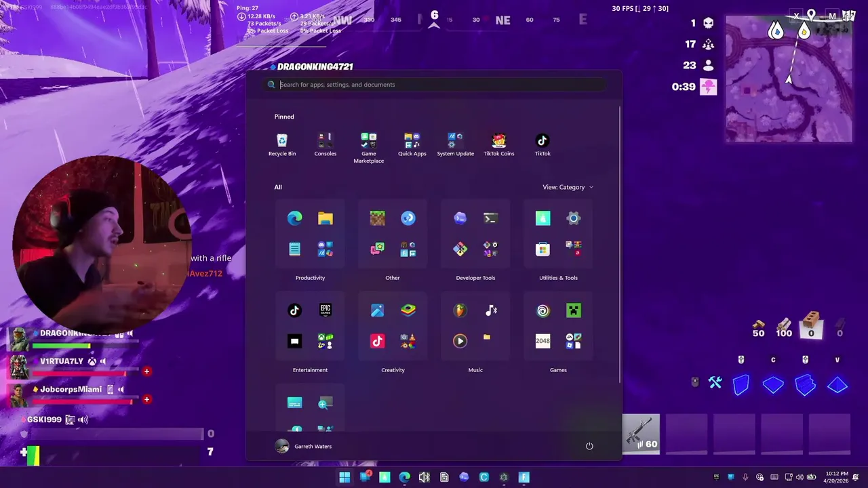Launch the Minecraft creeper icon in Games

(574, 310)
